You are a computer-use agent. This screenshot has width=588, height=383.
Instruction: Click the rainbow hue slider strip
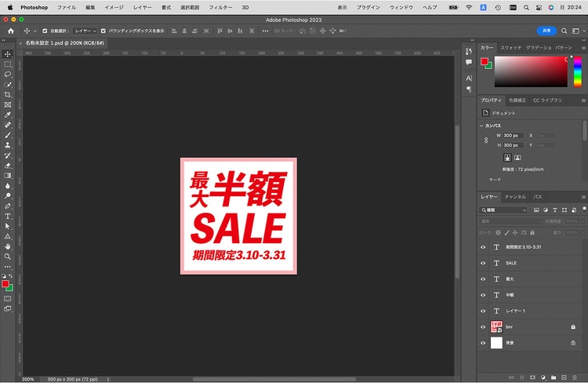pos(578,71)
